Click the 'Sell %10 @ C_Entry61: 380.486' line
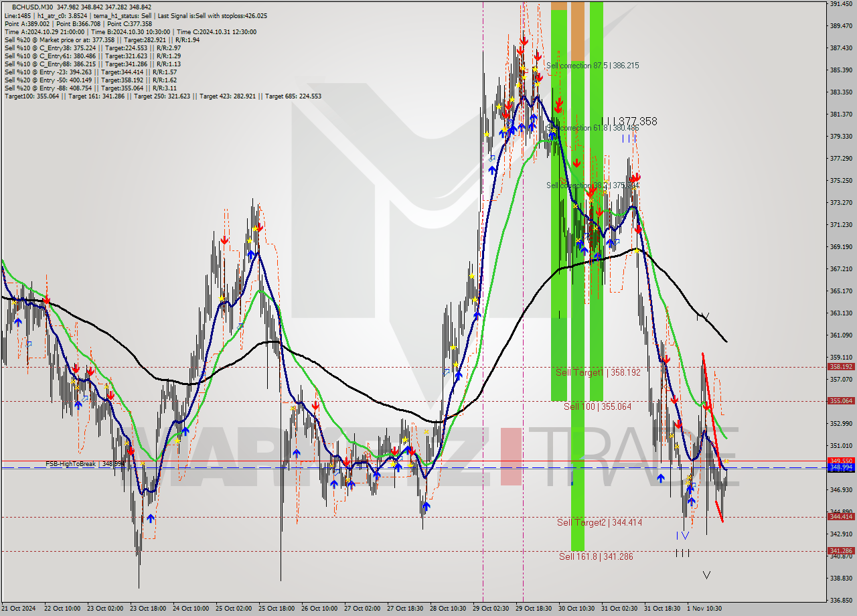Screen dimensions: 857x616 coord(92,56)
